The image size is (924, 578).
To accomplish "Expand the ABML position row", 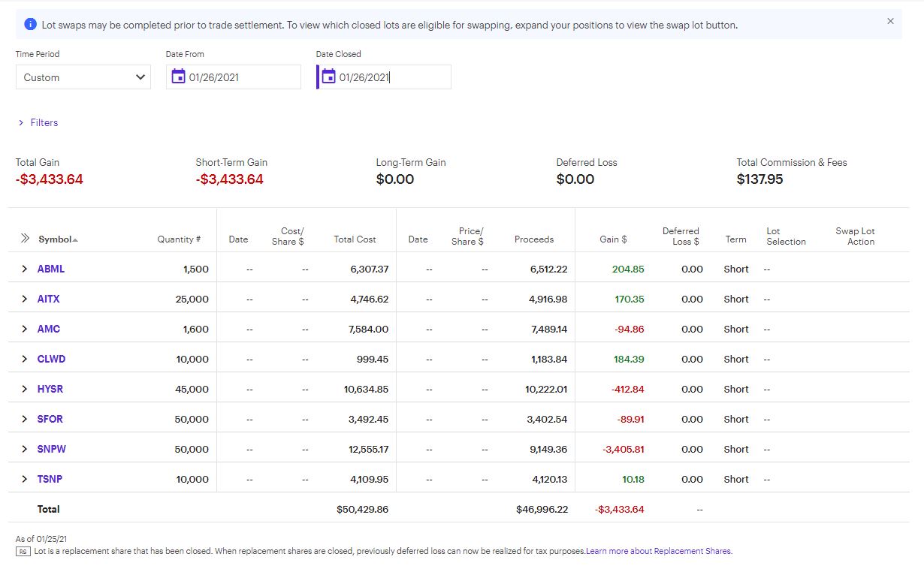I will click(24, 269).
